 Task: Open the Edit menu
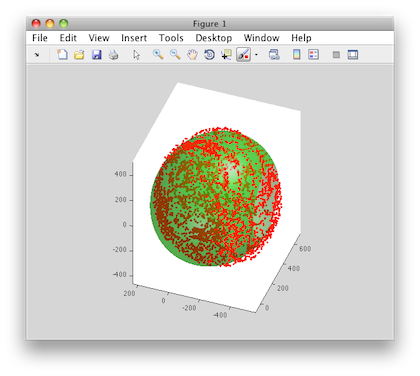point(68,38)
